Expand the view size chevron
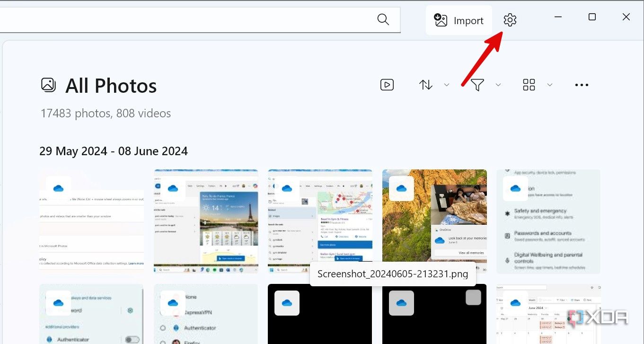 [549, 85]
